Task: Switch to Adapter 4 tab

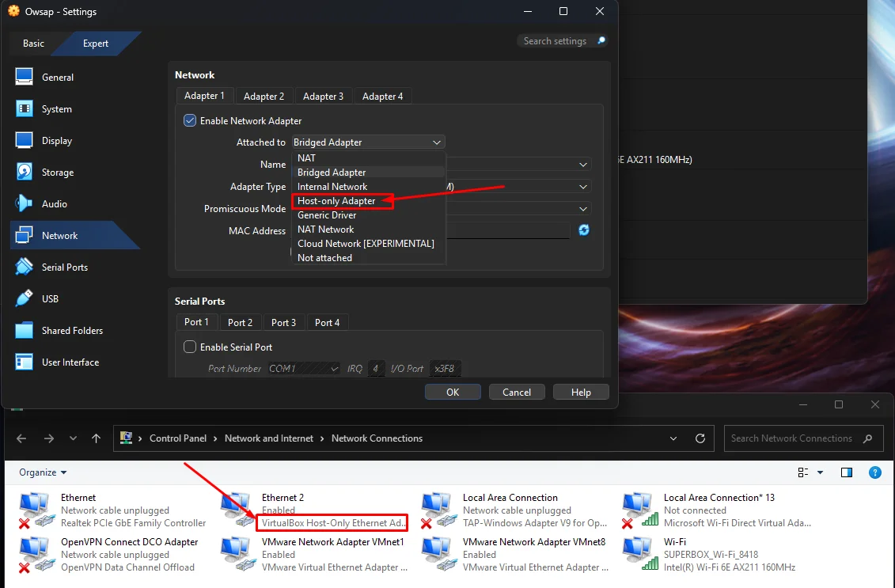Action: tap(382, 97)
